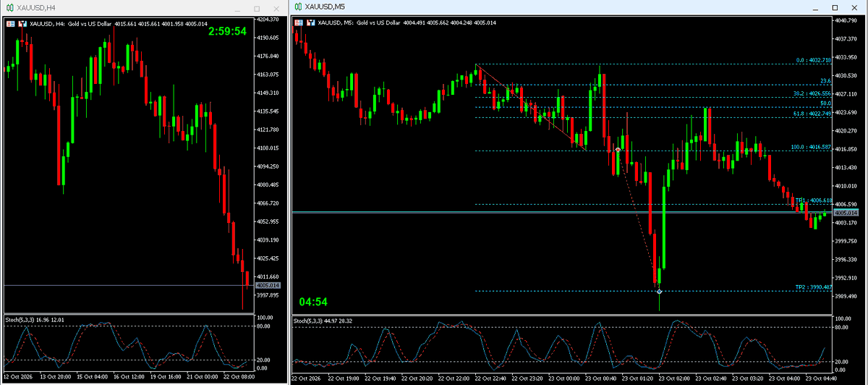Select diamond marker near the 4016 level on M5

point(617,149)
